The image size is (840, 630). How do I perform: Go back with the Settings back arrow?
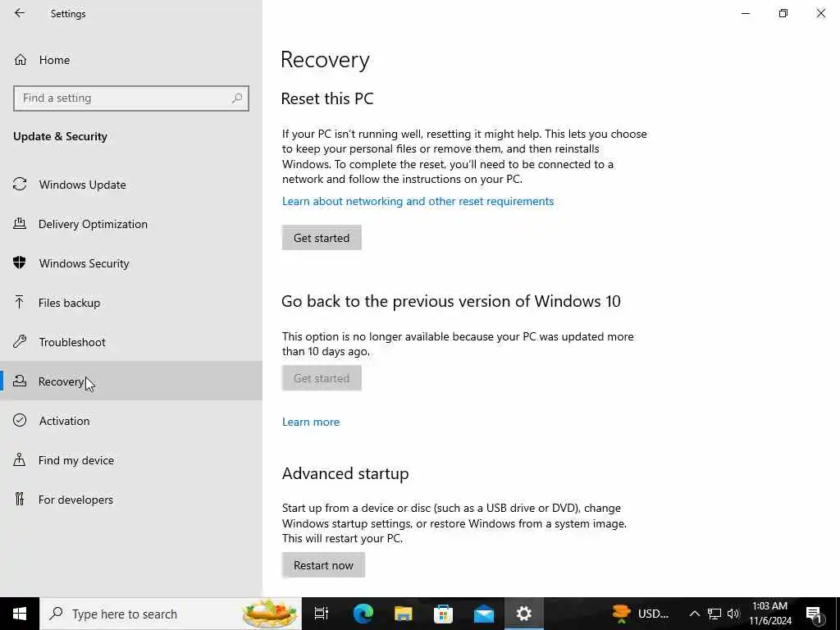coord(20,13)
